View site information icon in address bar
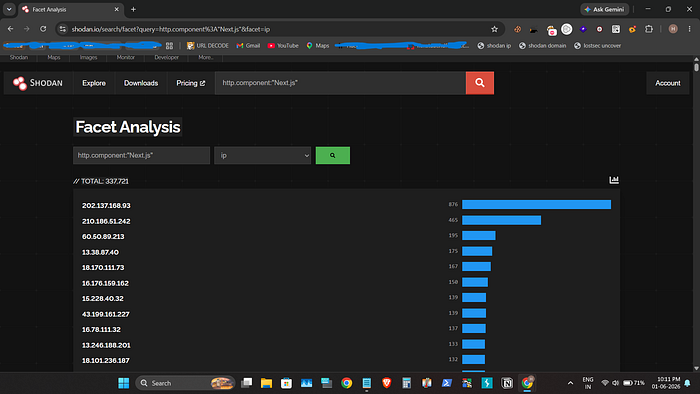 coord(62,29)
